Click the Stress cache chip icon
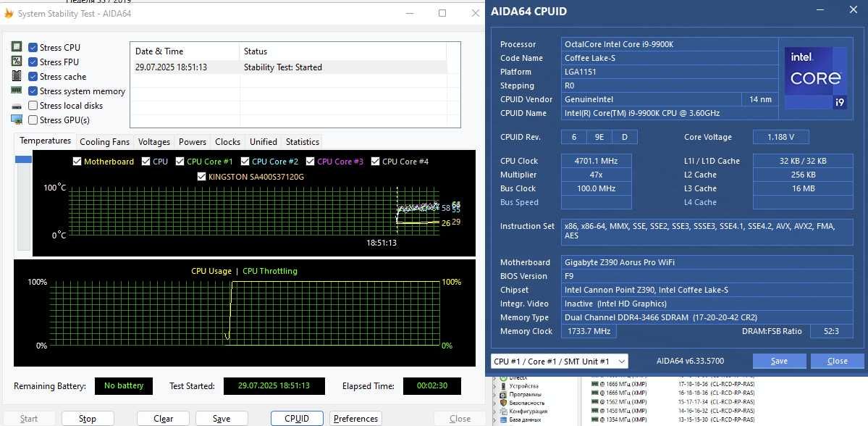 pyautogui.click(x=17, y=76)
